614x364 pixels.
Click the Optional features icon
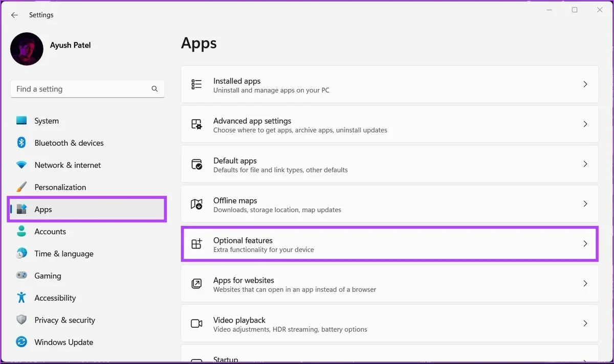click(x=196, y=244)
